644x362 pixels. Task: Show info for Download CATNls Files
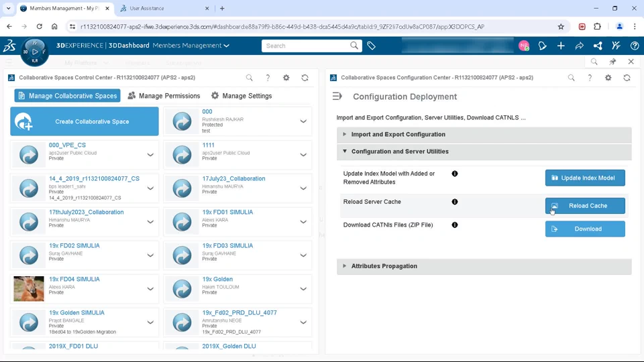[x=455, y=225]
